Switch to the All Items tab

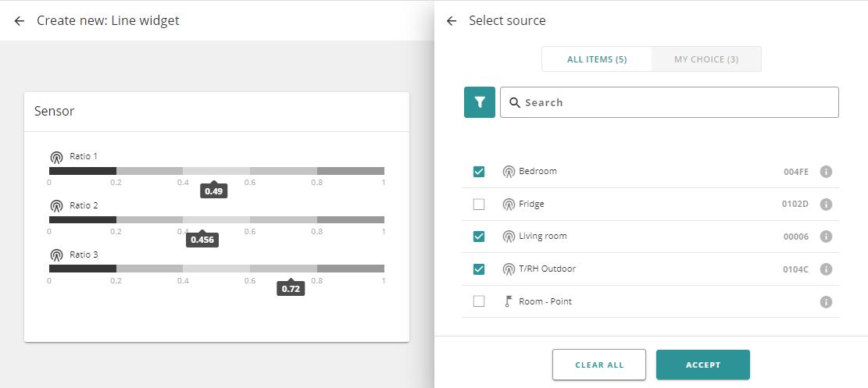click(597, 59)
